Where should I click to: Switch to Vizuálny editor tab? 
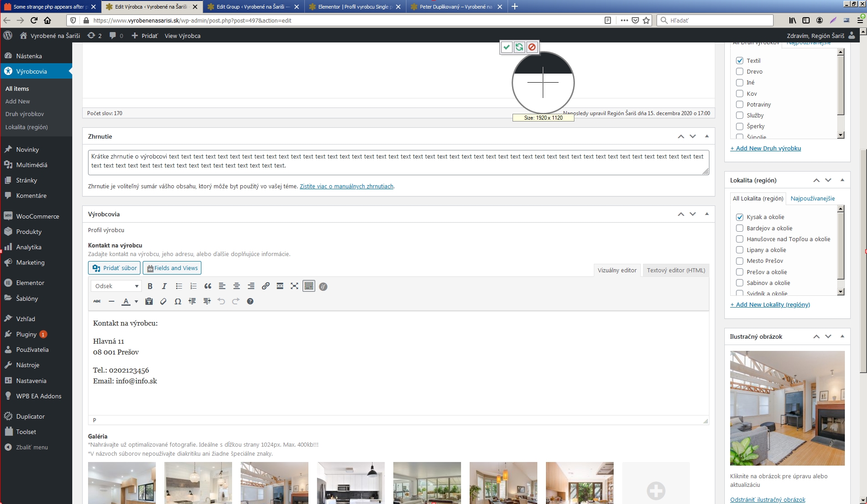point(617,270)
